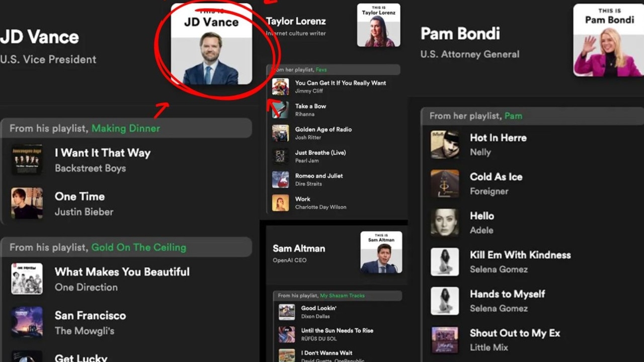Click the Kill Em With Kindness album art
Screen dimensions: 644x362
tap(445, 261)
